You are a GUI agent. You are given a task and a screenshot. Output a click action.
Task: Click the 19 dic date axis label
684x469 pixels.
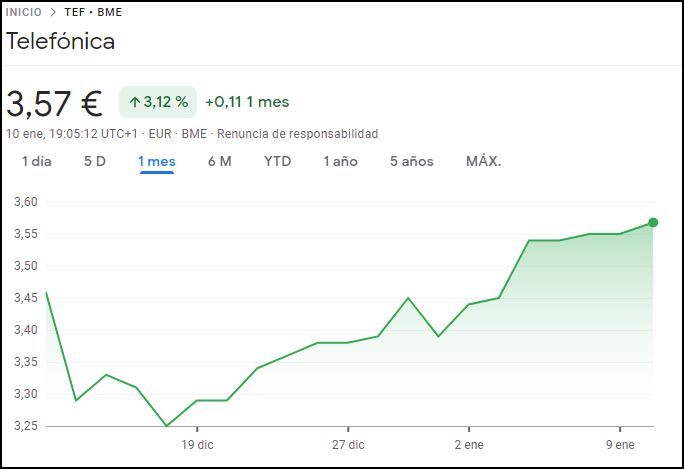197,444
